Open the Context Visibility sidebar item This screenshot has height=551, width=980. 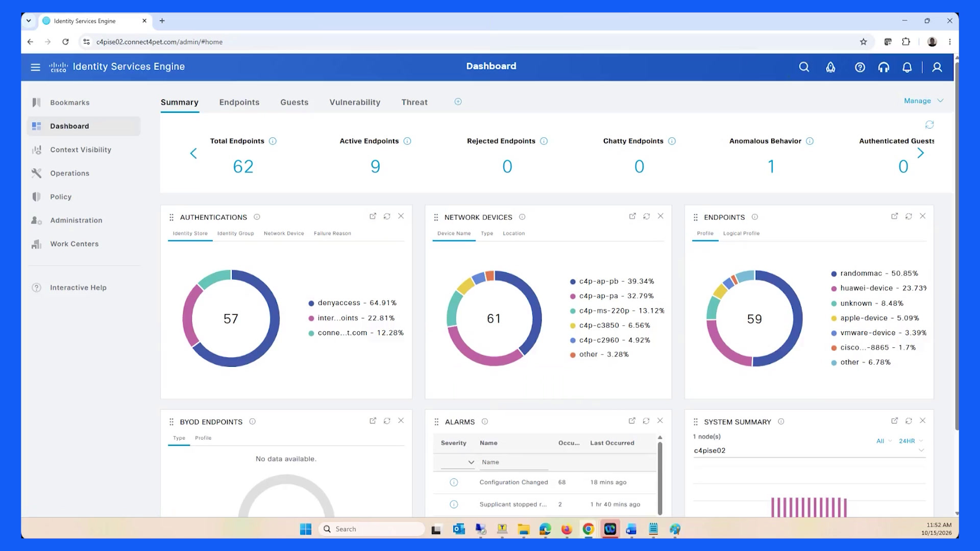pos(81,149)
